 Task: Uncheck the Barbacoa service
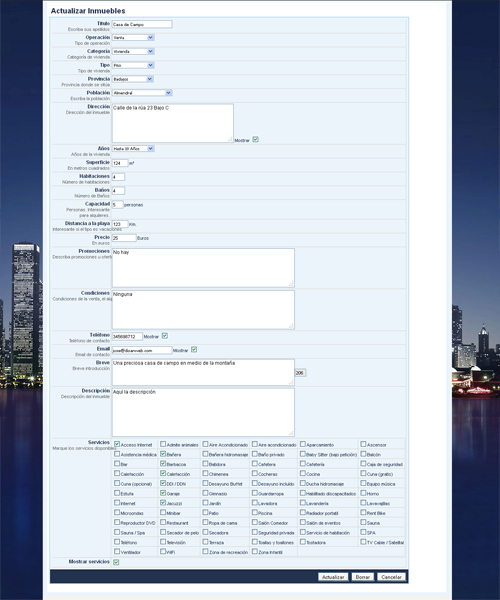coord(163,463)
